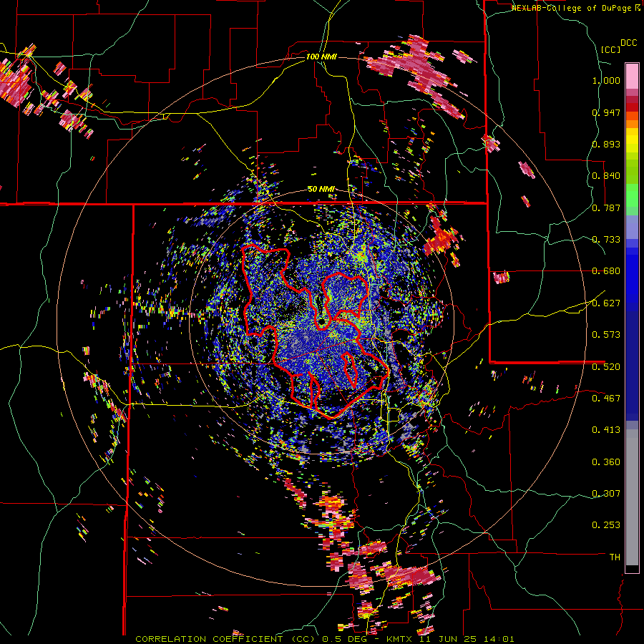Select the 0.893 scale value
Screen dimensions: 644x644
[x=606, y=144]
